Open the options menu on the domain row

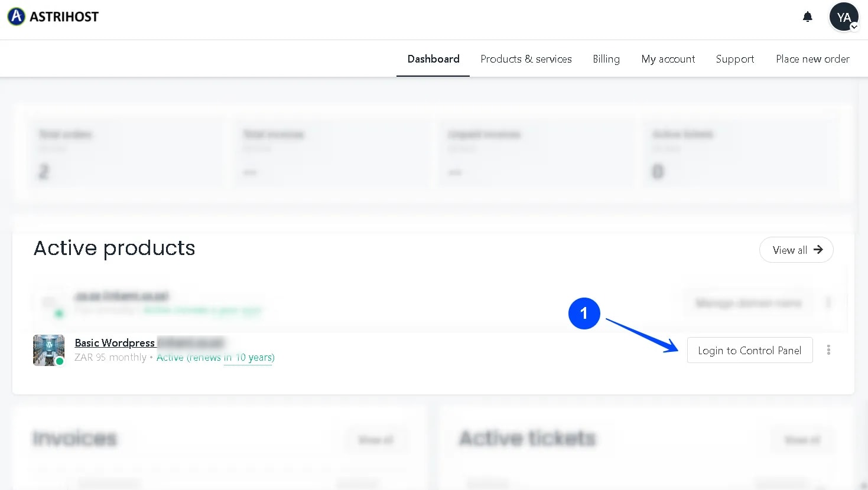828,302
